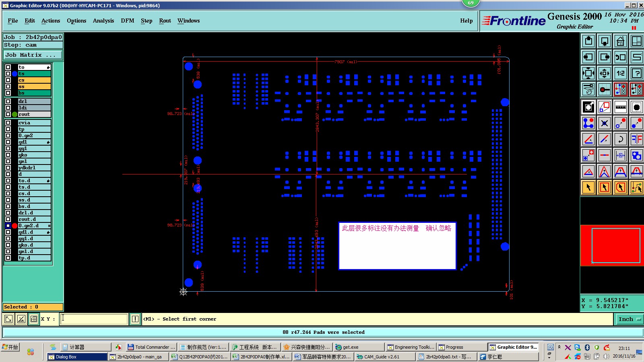644x362 pixels.
Task: Toggle the checkbox for layer rout
Action: (8, 114)
